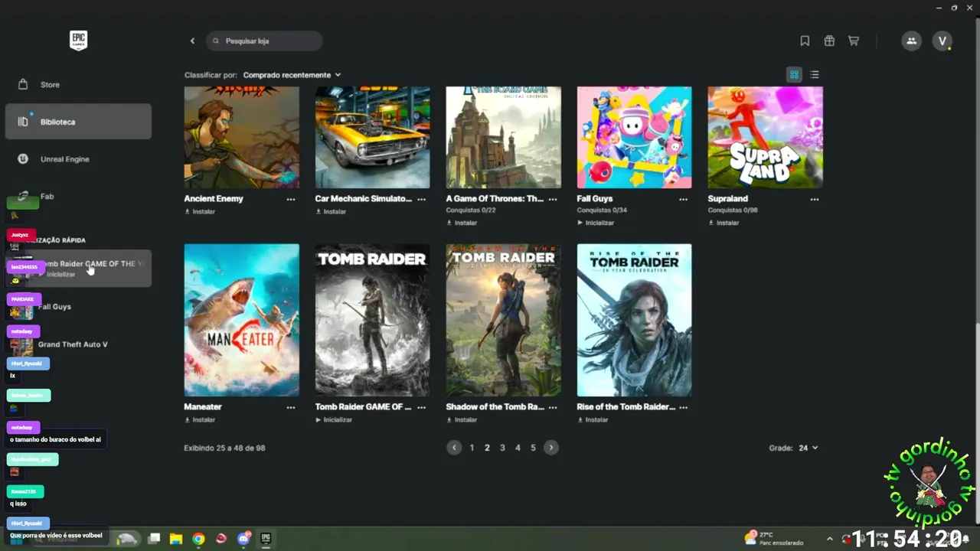
Task: Install Rise of the Tomb Raider
Action: pyautogui.click(x=593, y=419)
